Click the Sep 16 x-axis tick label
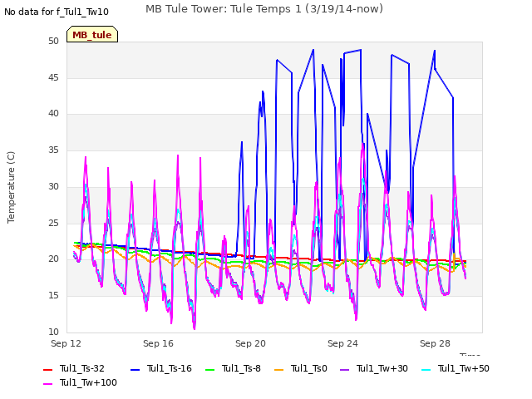This screenshot has width=532, height=399. 158,343
